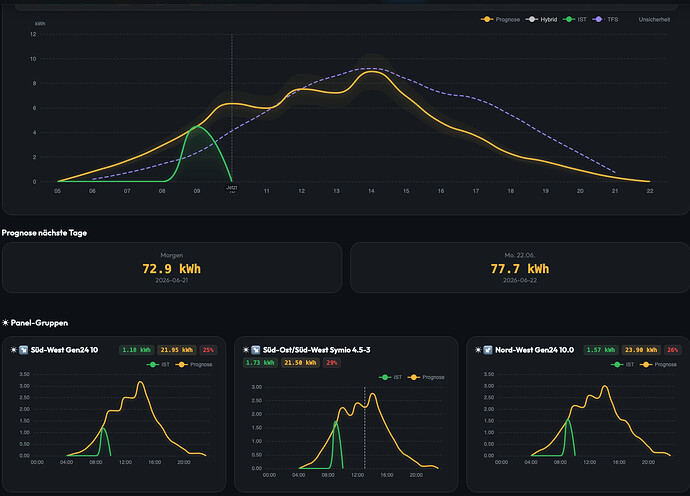Click the 72.9 kWh forecast value
690x496 pixels.
[172, 268]
